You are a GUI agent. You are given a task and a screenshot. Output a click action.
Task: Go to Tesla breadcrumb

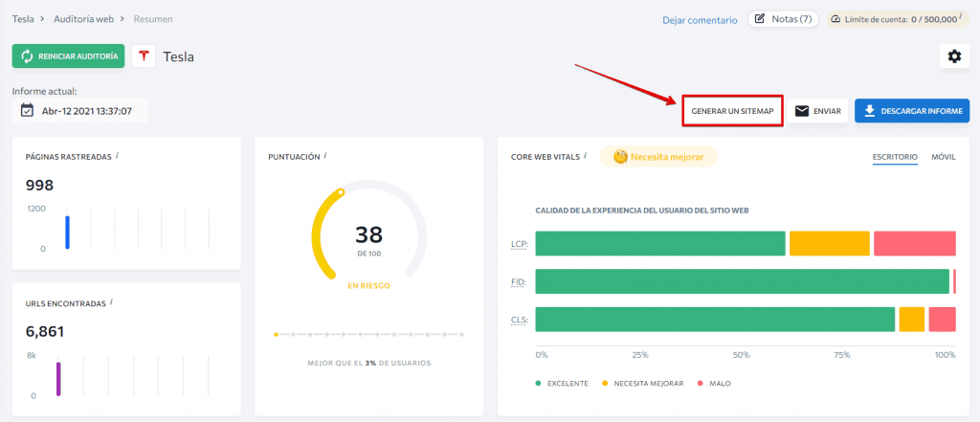(23, 19)
